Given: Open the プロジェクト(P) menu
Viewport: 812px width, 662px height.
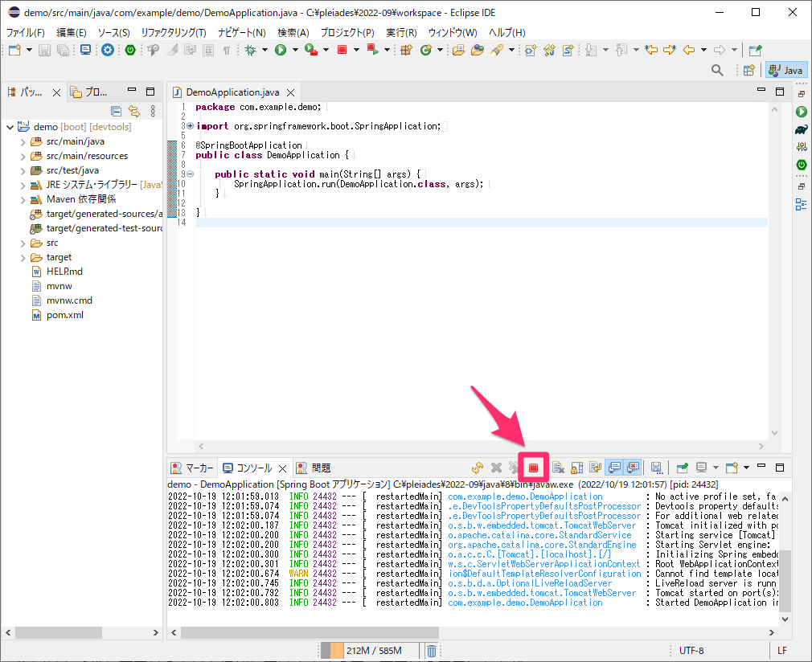Looking at the screenshot, I should click(347, 33).
